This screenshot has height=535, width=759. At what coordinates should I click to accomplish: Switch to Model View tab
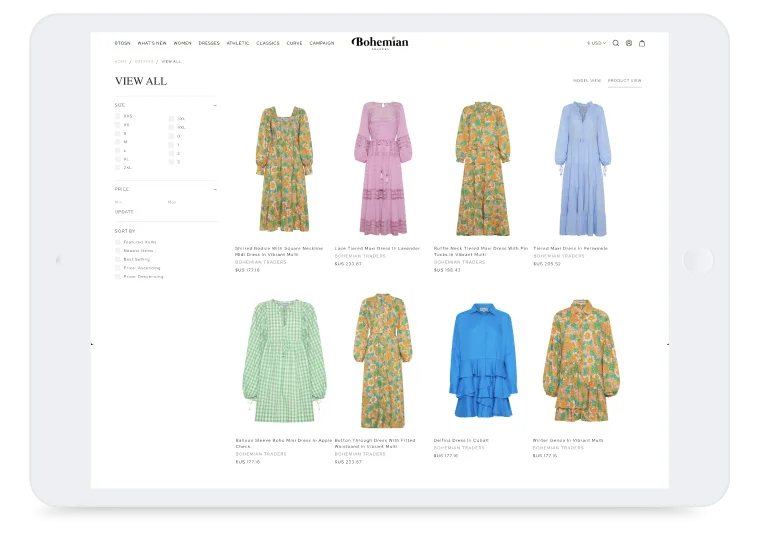(587, 80)
